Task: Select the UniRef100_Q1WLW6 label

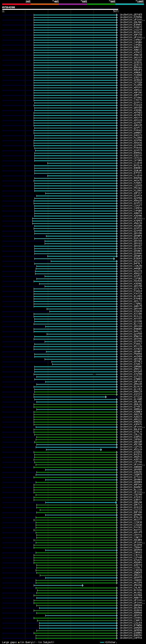Action: coord(131,170)
